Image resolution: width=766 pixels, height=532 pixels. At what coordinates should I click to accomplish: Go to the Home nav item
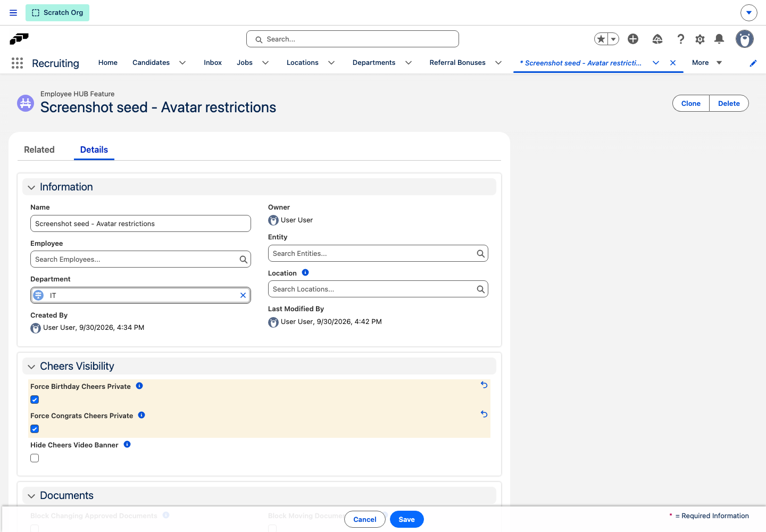pos(108,63)
